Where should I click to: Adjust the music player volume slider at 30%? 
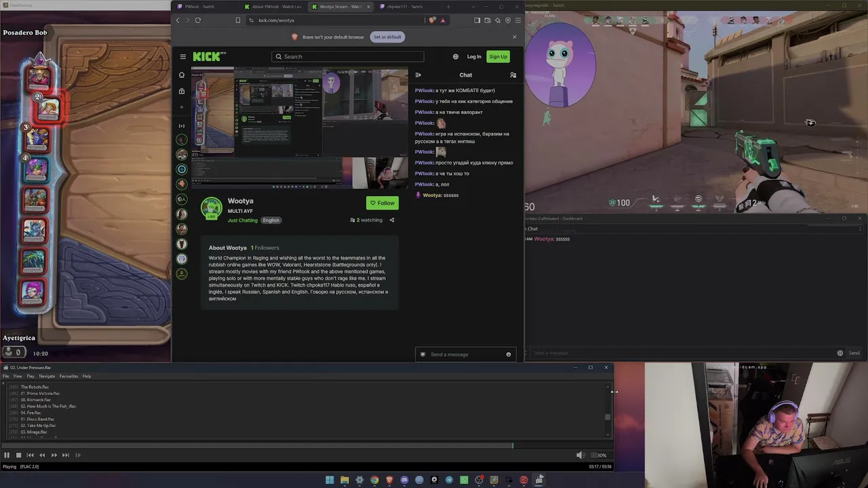pyautogui.click(x=601, y=455)
